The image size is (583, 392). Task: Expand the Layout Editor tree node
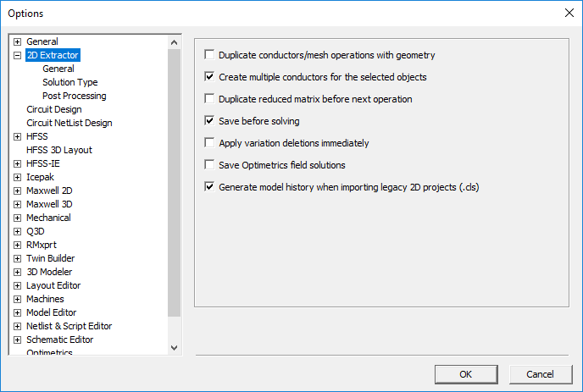tap(17, 285)
